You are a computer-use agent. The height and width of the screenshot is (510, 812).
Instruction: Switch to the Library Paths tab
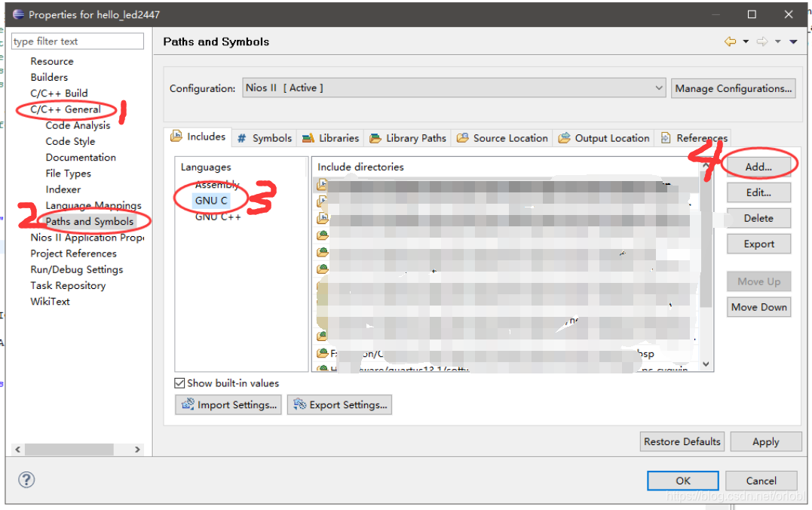click(x=408, y=138)
